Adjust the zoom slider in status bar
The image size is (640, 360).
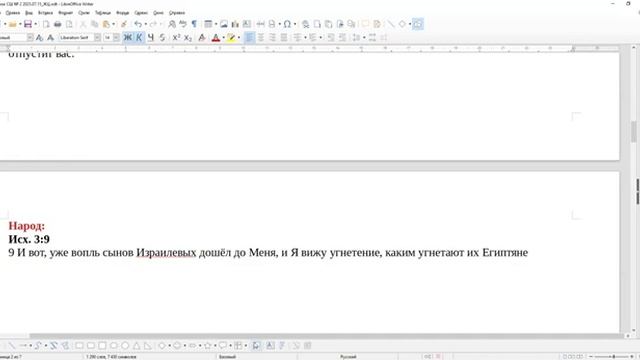coord(613,357)
